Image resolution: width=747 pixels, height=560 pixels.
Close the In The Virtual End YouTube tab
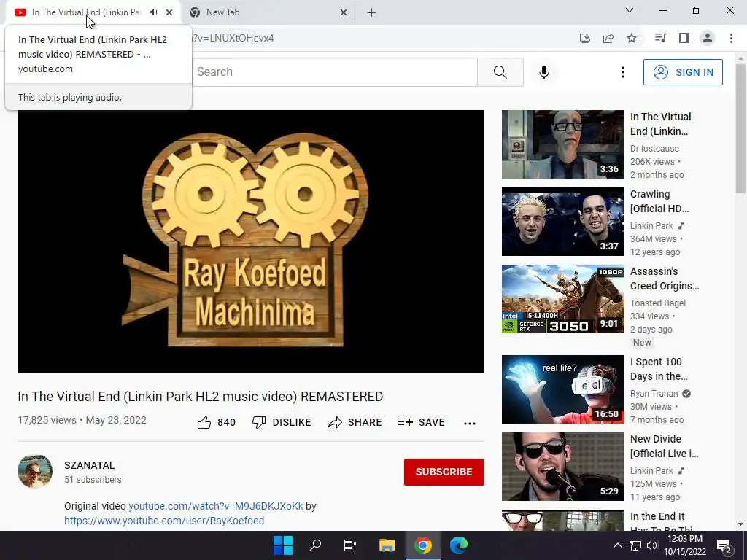169,12
